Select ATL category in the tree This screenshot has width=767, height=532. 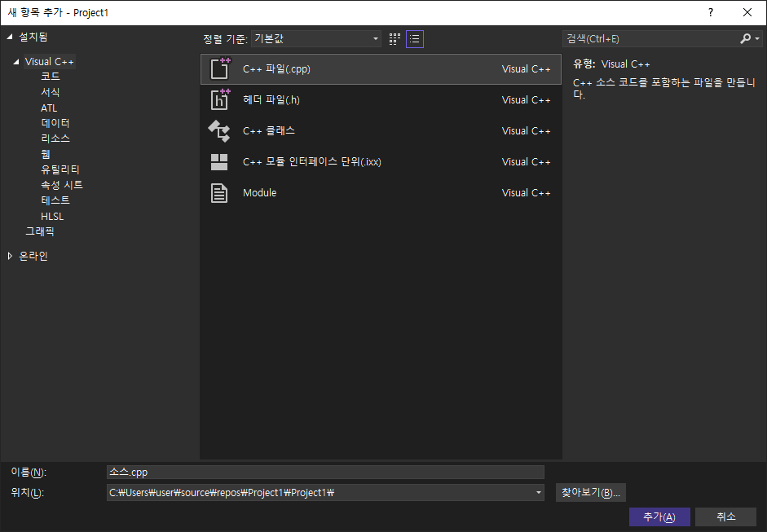tap(49, 108)
